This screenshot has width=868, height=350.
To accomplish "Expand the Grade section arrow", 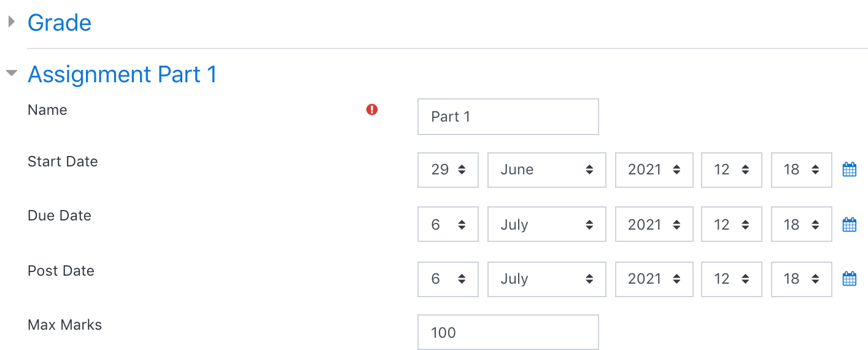I will pos(11,22).
